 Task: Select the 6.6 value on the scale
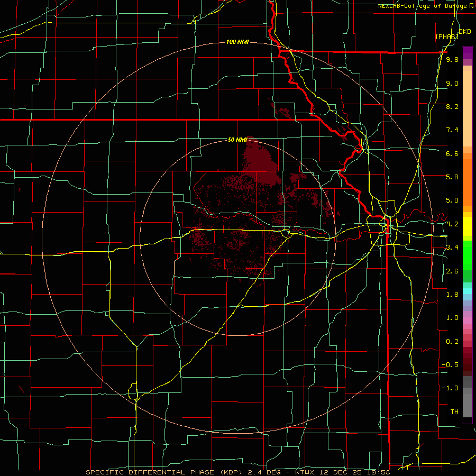coord(452,153)
